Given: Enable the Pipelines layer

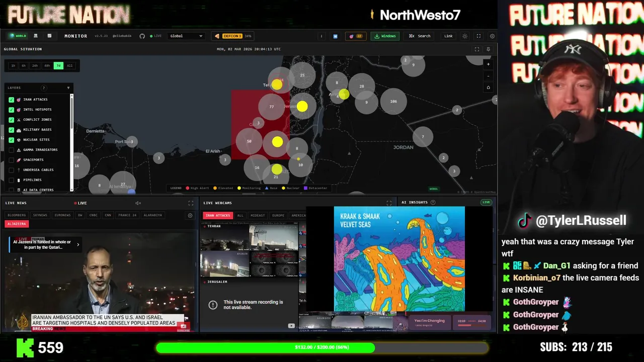Looking at the screenshot, I should [12, 180].
